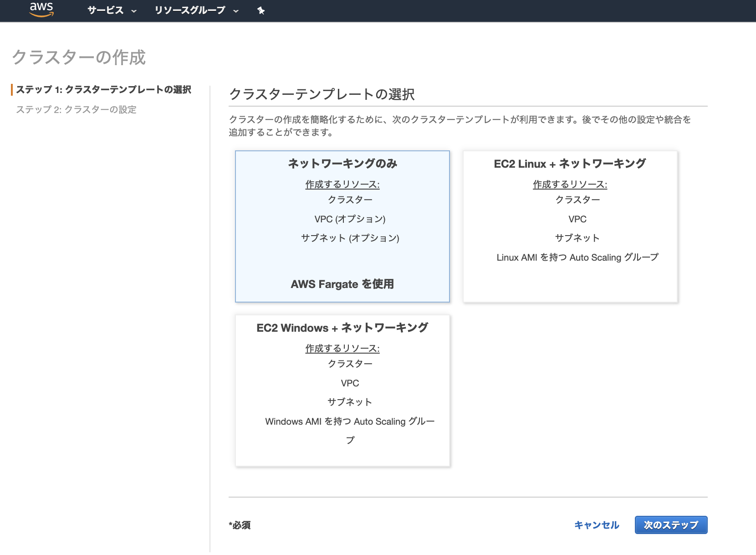The width and height of the screenshot is (756, 555).
Task: Click the VPC (オプション) text
Action: click(350, 219)
